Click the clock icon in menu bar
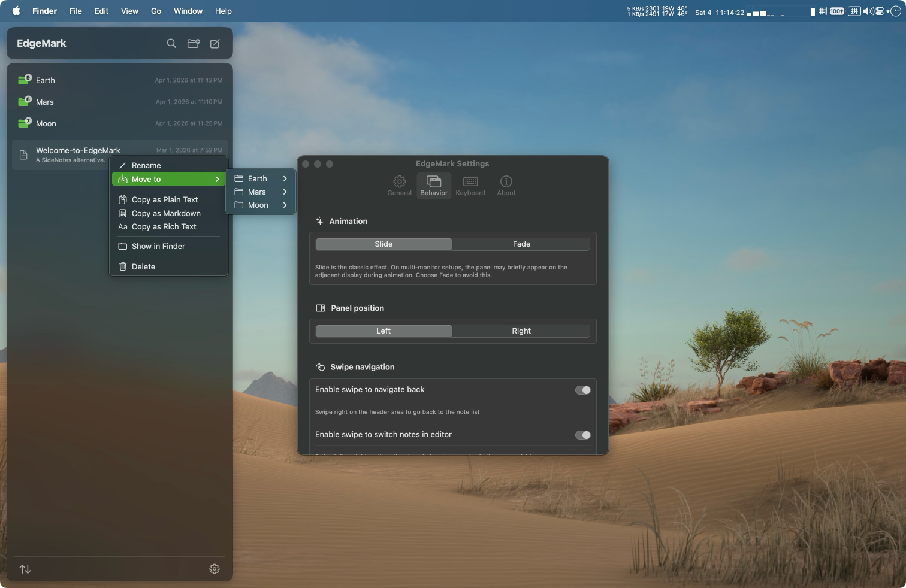The image size is (906, 588). (x=895, y=11)
